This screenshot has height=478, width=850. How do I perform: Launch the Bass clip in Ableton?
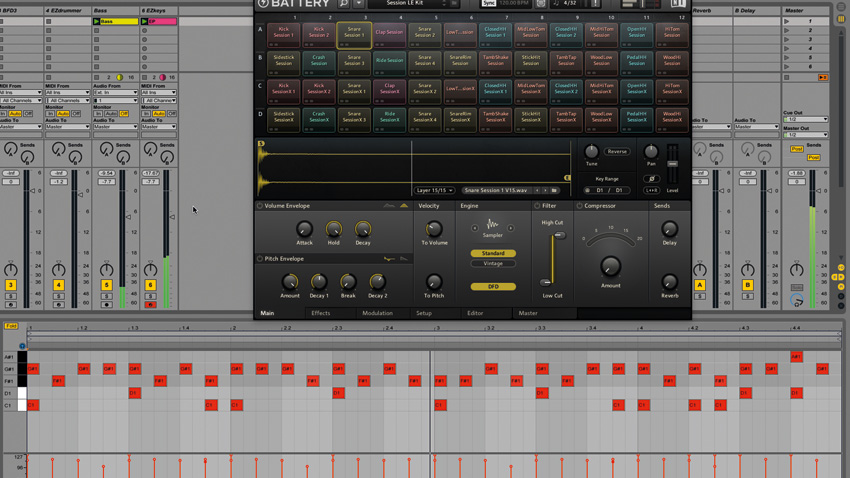96,22
